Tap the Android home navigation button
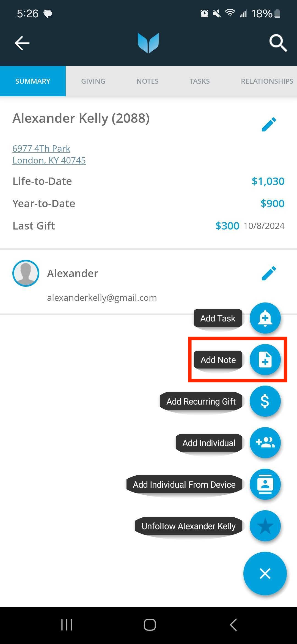This screenshot has height=644, width=297. [150, 625]
